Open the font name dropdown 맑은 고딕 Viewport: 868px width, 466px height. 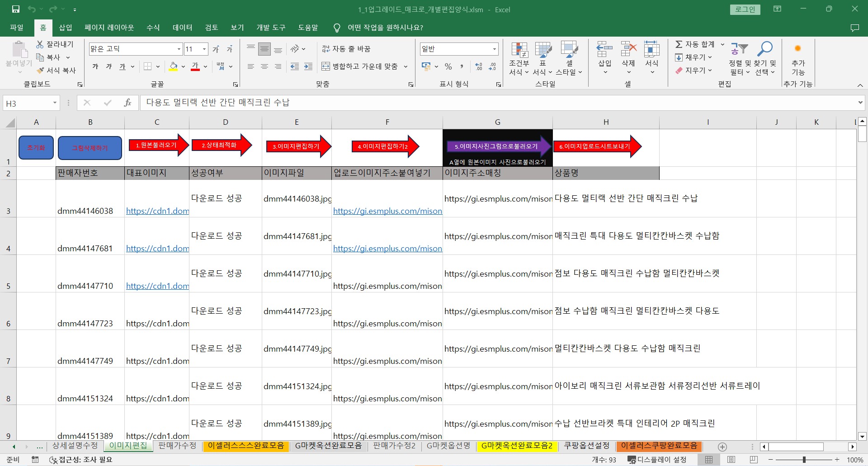point(179,49)
